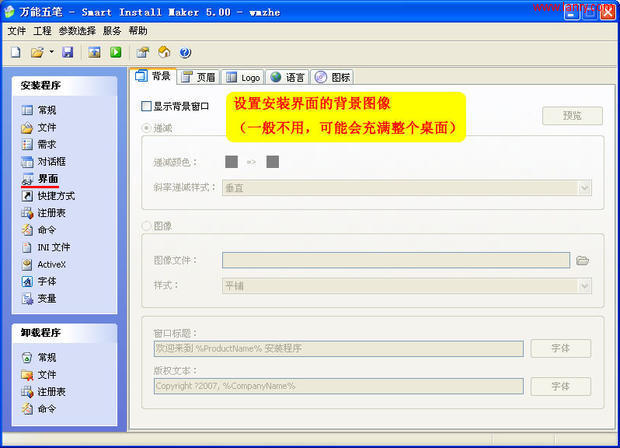This screenshot has height=448, width=620.
Task: Click the 预览 button
Action: [x=572, y=115]
